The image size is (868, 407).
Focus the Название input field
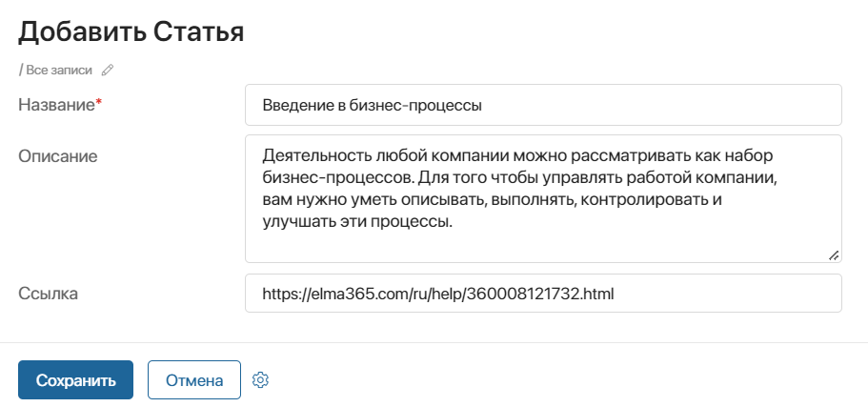pyautogui.click(x=543, y=105)
